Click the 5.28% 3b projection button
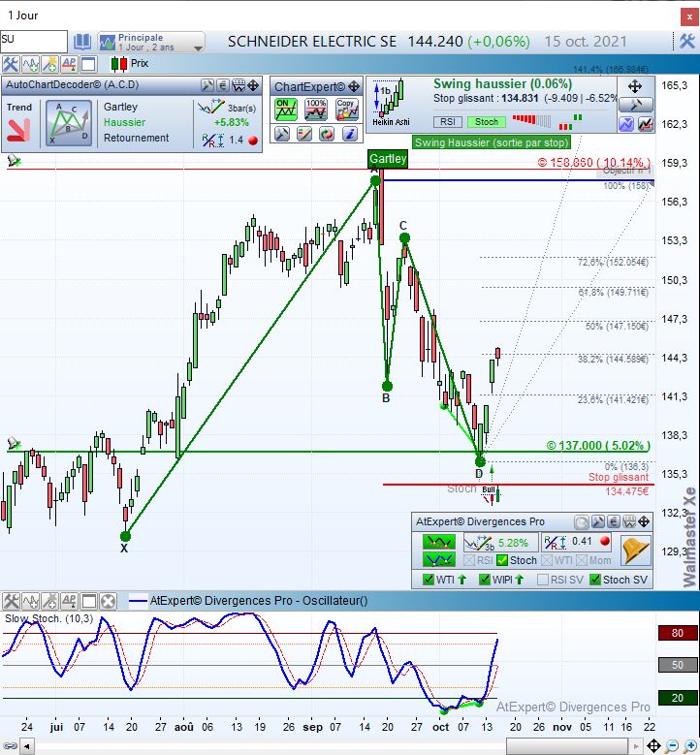The height and width of the screenshot is (755, 700). pos(500,543)
